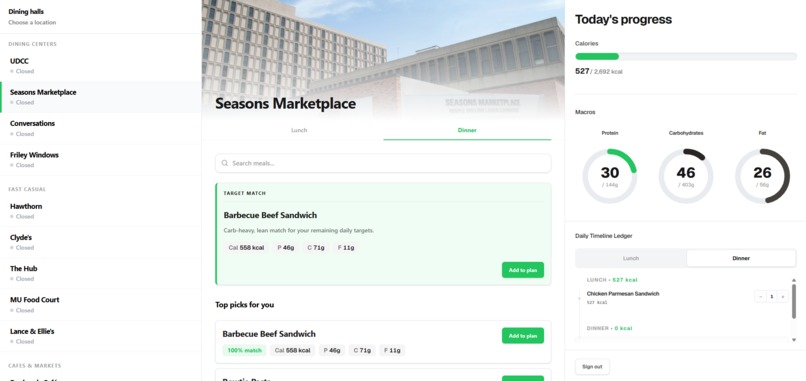Choose The Hub location
This screenshot has height=381, width=806.
tap(101, 273)
